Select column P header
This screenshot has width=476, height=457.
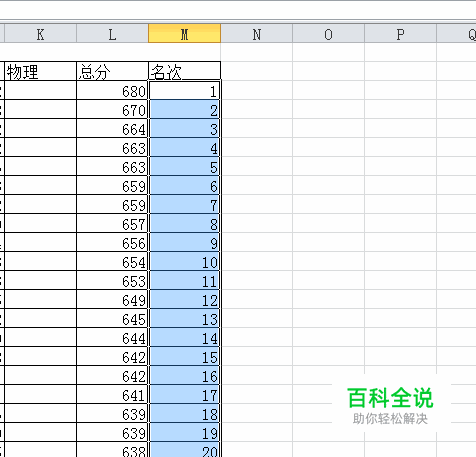[x=400, y=33]
